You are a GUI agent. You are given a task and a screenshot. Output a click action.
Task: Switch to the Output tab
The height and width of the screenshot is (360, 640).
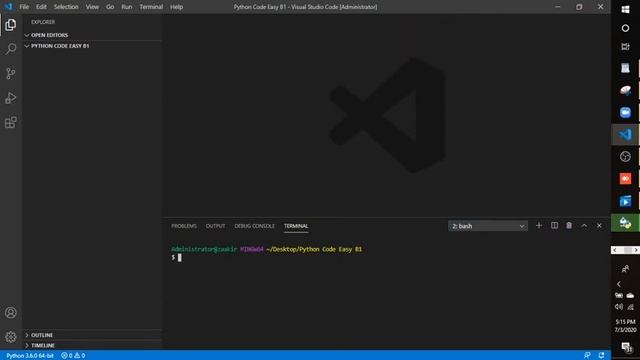216,226
